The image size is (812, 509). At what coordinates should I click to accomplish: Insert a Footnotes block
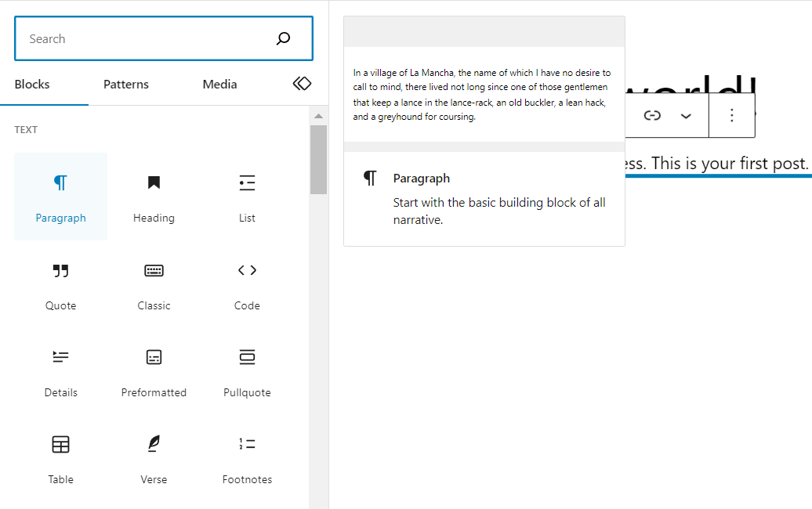[247, 457]
